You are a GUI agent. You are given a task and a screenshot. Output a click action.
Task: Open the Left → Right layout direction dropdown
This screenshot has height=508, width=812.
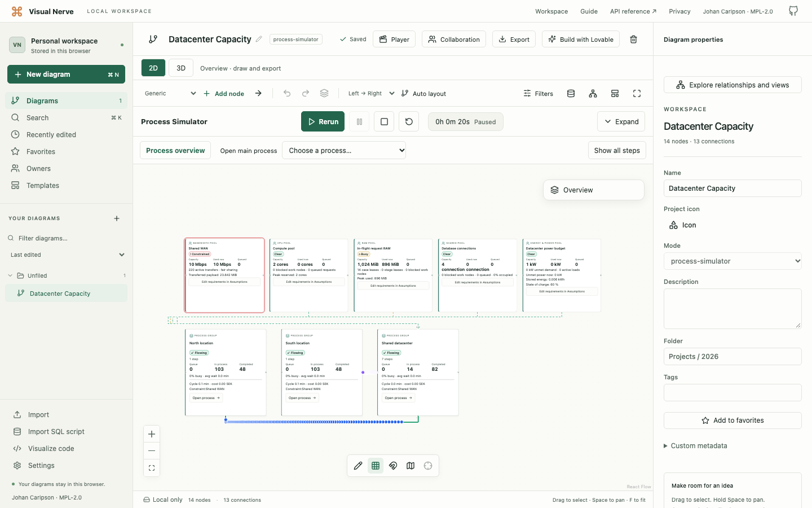pos(370,94)
